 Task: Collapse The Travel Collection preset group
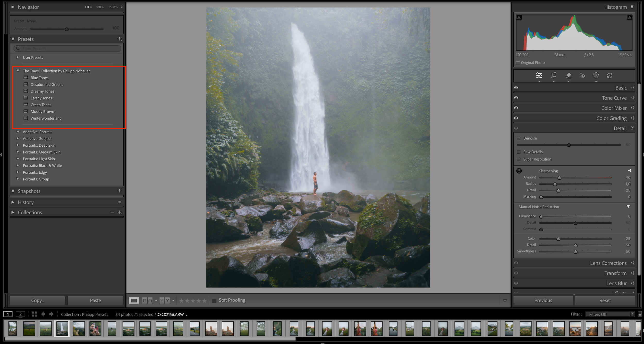(x=18, y=71)
